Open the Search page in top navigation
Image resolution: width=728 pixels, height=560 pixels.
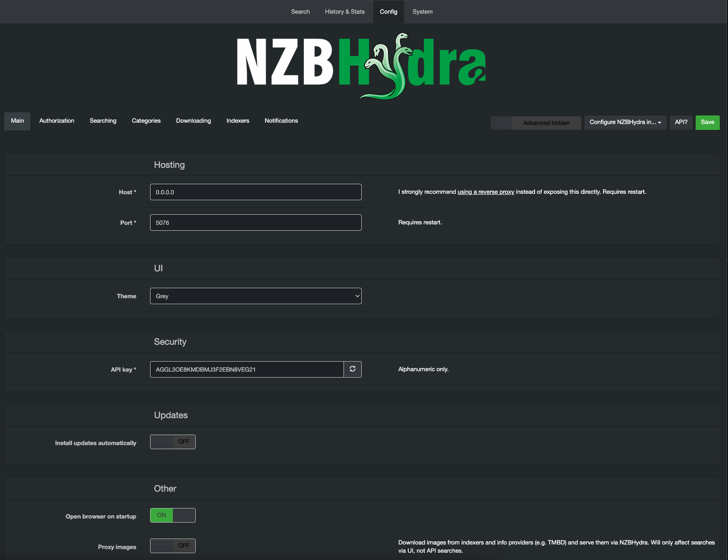click(x=300, y=12)
